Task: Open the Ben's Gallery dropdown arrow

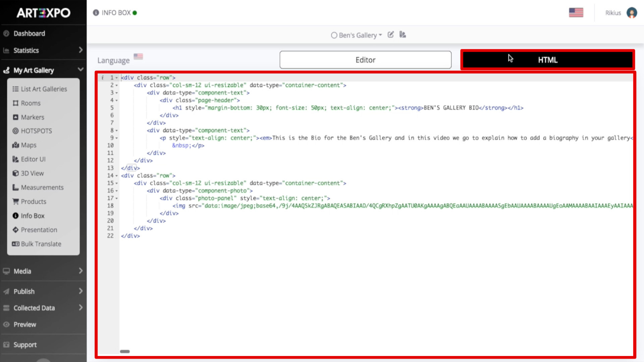Action: [380, 35]
